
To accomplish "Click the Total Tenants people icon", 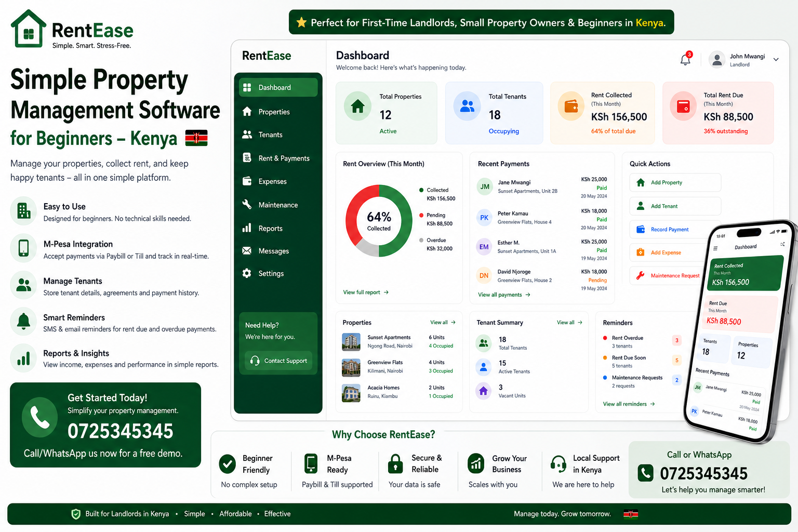I will [467, 106].
